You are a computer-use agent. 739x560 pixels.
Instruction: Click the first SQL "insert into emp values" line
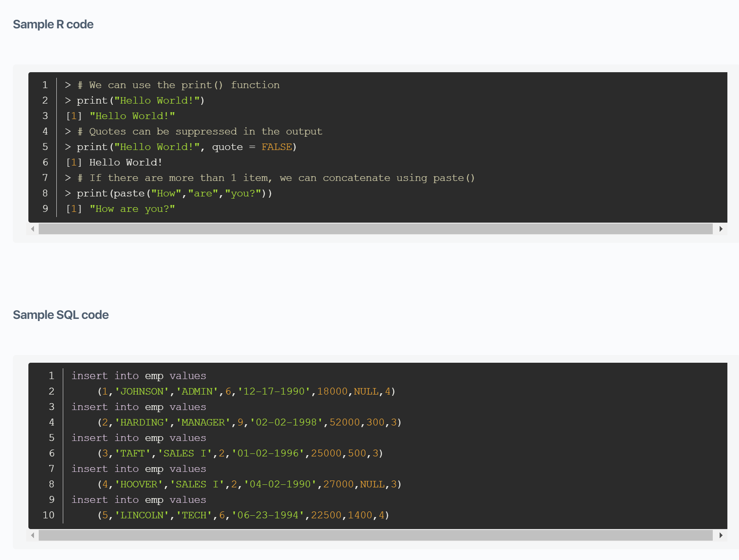[139, 376]
